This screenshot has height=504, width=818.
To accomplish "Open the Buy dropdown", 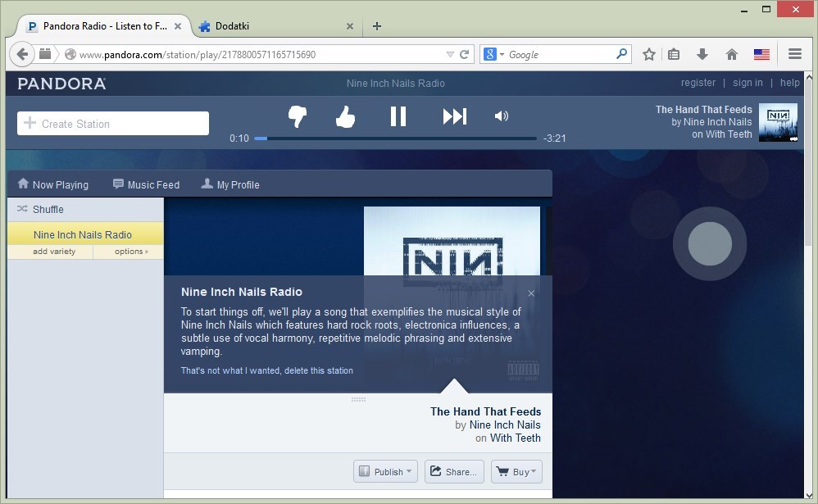I will 516,472.
